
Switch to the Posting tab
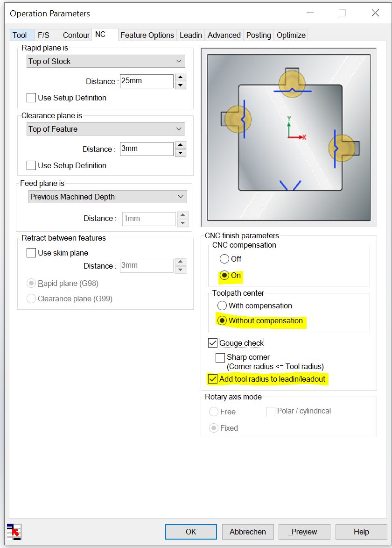(259, 35)
